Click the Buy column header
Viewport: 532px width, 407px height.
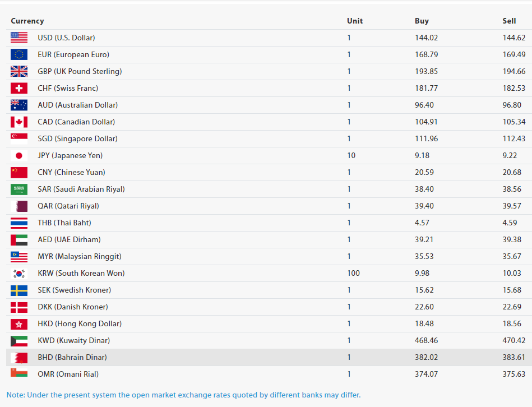point(422,21)
